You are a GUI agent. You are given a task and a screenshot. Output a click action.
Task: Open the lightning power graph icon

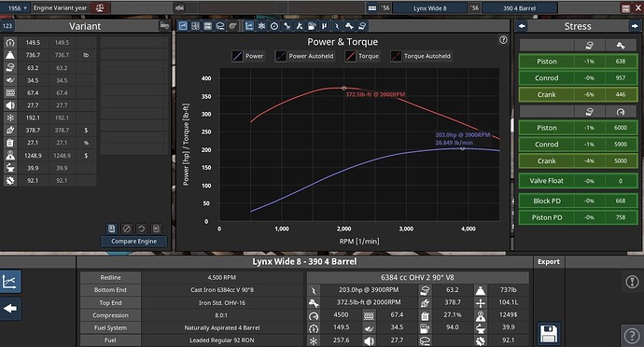(337, 26)
